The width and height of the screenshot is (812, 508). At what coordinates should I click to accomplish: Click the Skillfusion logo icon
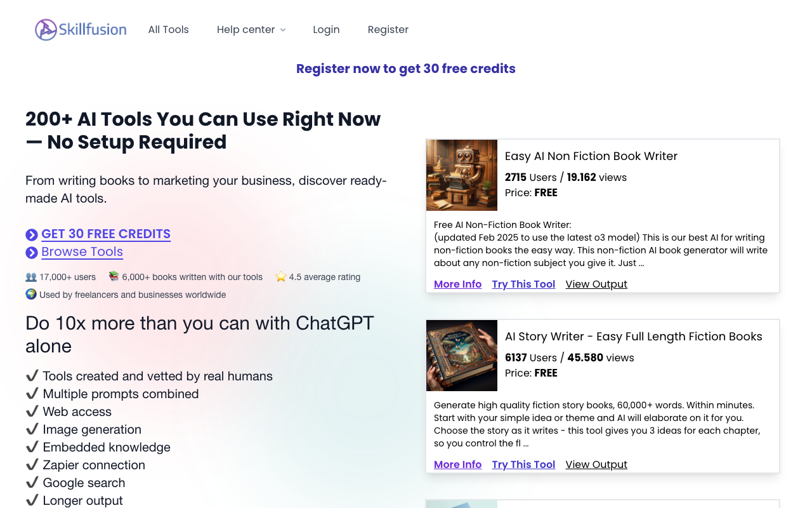46,30
